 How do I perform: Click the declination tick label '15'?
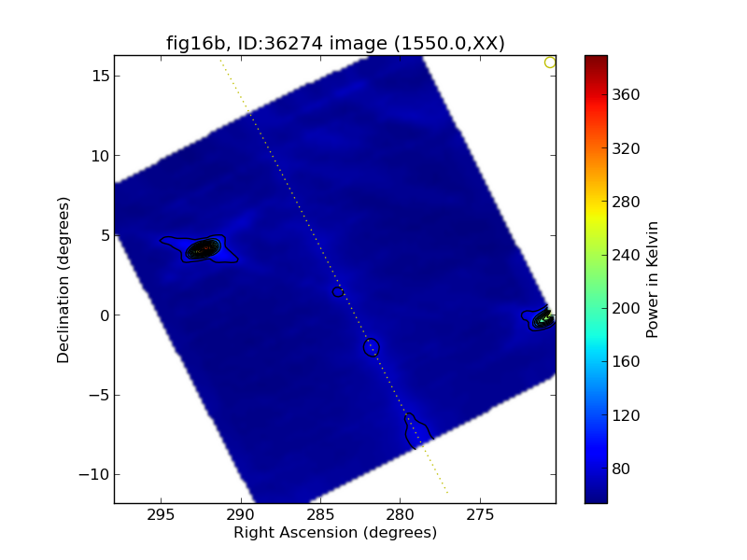[x=101, y=76]
